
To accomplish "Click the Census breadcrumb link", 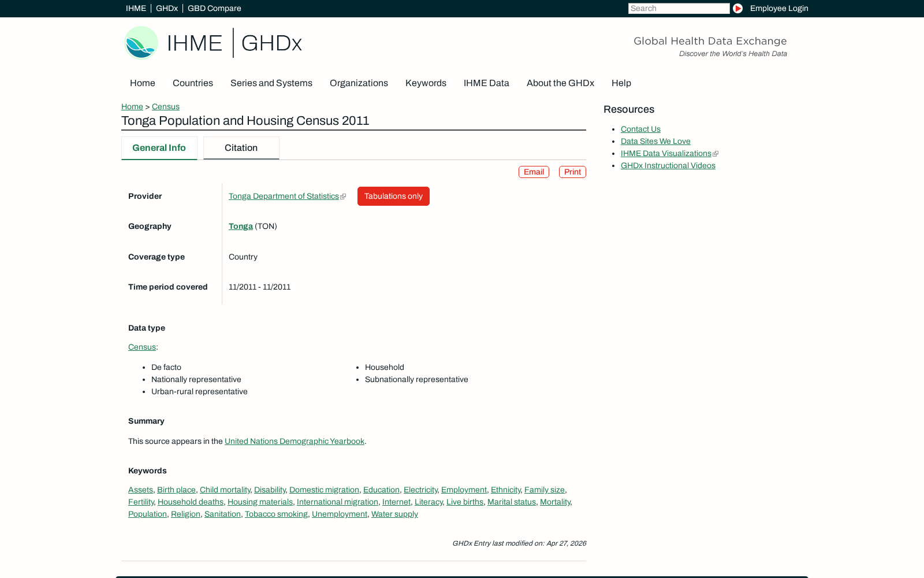I will click(x=166, y=106).
